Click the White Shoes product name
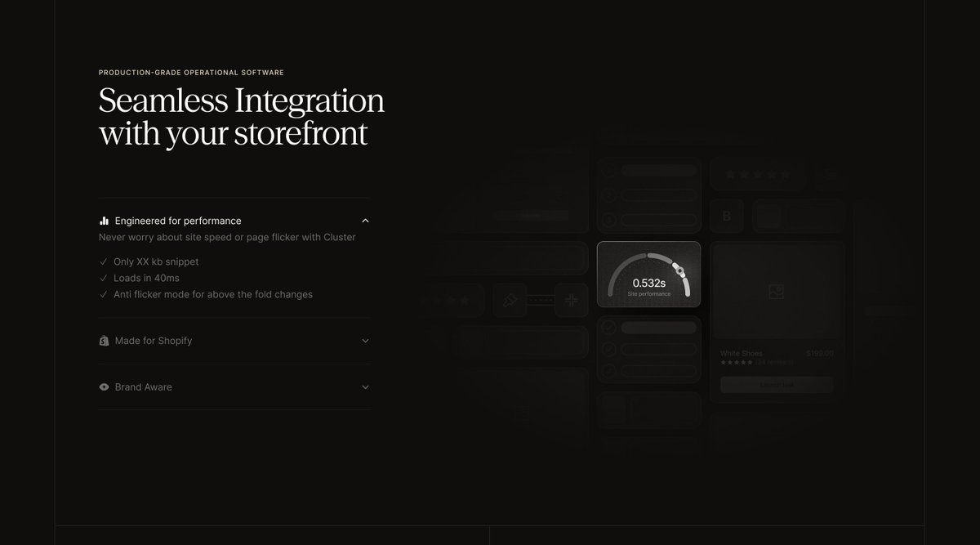980x545 pixels. [x=742, y=353]
